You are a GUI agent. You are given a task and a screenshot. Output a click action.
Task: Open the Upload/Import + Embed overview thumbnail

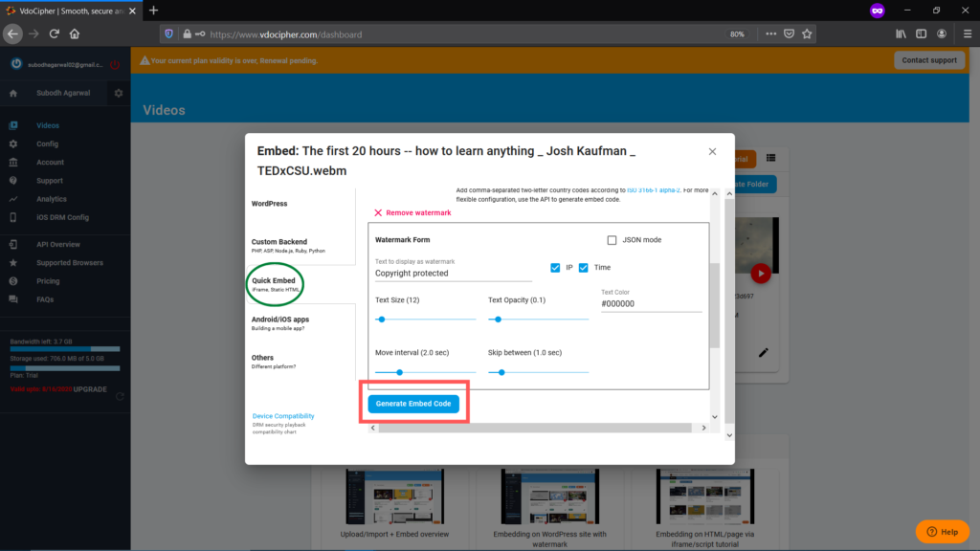tap(394, 496)
